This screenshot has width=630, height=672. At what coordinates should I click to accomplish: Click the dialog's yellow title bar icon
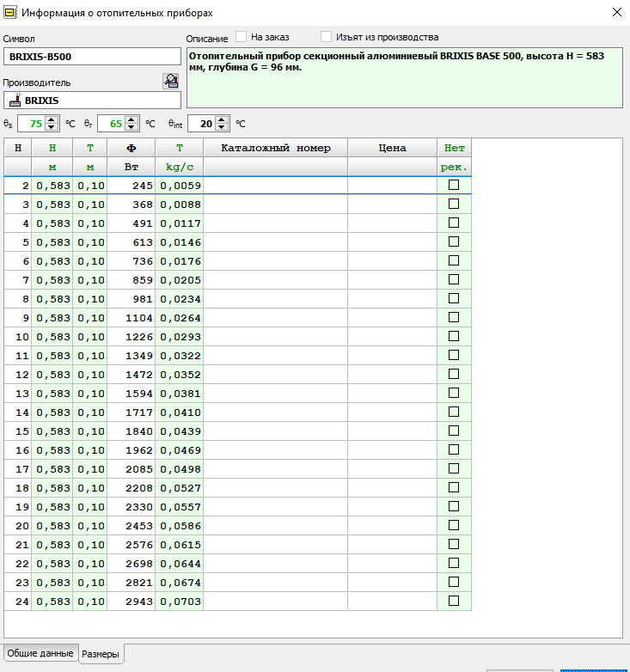[x=9, y=13]
